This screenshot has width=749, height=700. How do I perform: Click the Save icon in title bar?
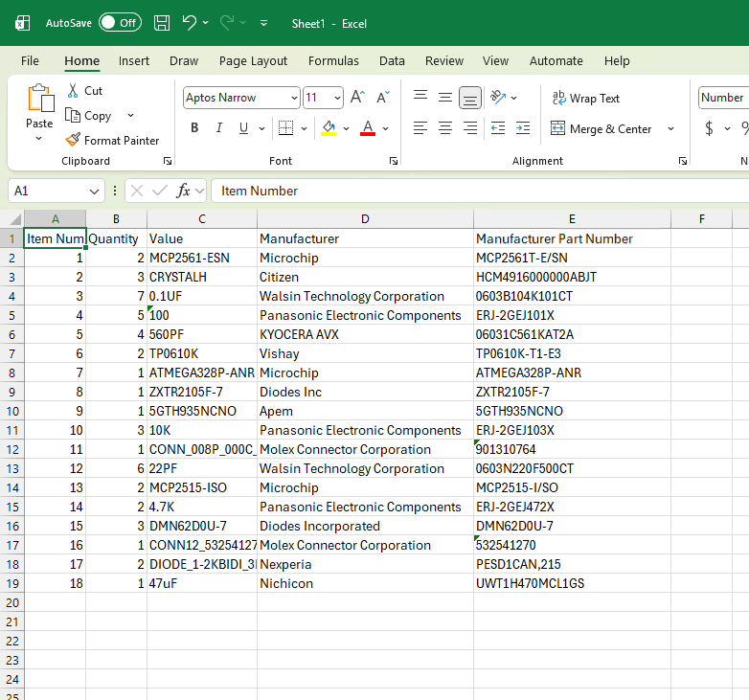coord(162,23)
